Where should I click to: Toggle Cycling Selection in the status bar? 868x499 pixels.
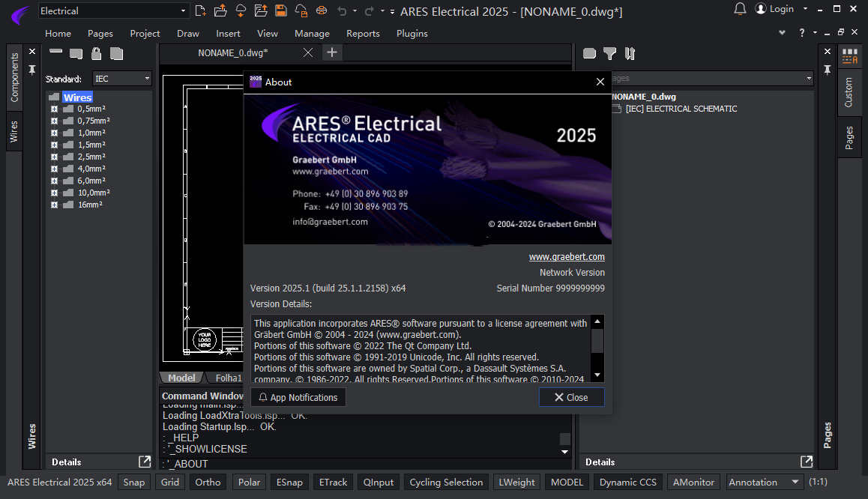(446, 482)
